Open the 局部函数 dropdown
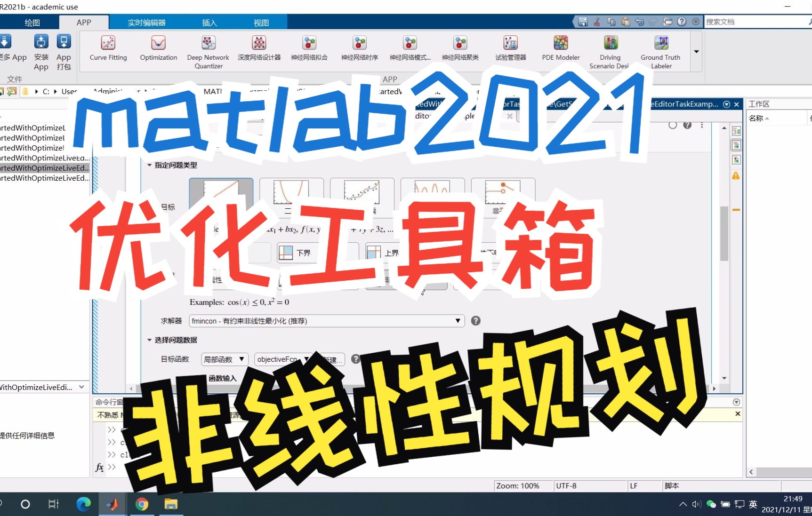The width and height of the screenshot is (812, 516). tap(225, 359)
